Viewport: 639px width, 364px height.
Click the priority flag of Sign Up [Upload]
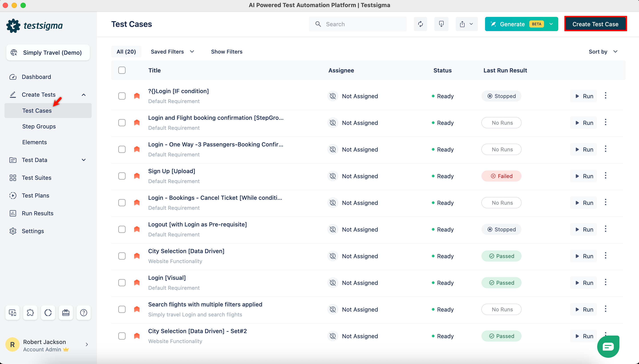coord(137,176)
